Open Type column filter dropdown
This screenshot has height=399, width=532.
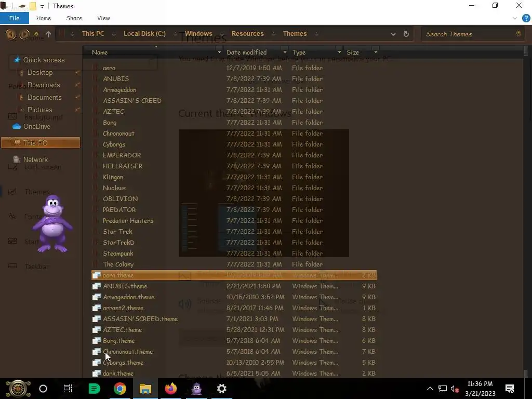coord(339,52)
